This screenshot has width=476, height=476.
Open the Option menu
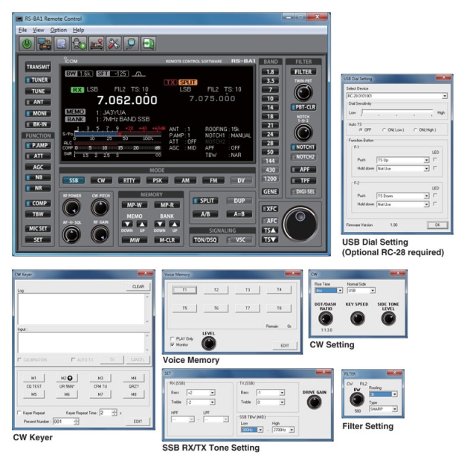click(x=58, y=30)
